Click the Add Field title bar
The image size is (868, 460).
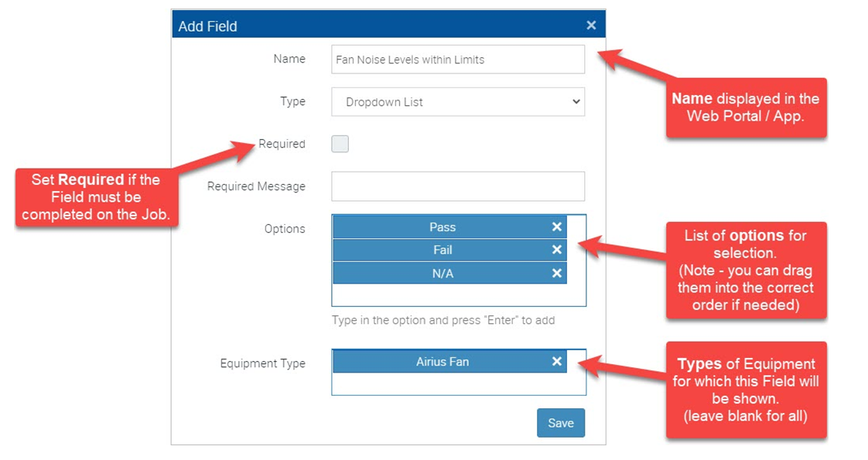[371, 26]
